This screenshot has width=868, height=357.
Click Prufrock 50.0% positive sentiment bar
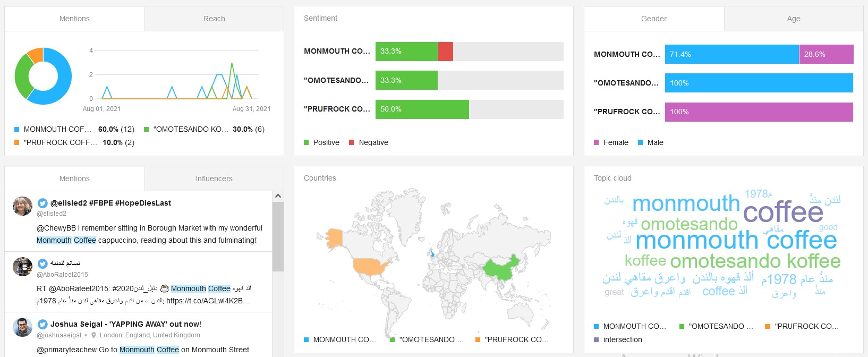(422, 109)
